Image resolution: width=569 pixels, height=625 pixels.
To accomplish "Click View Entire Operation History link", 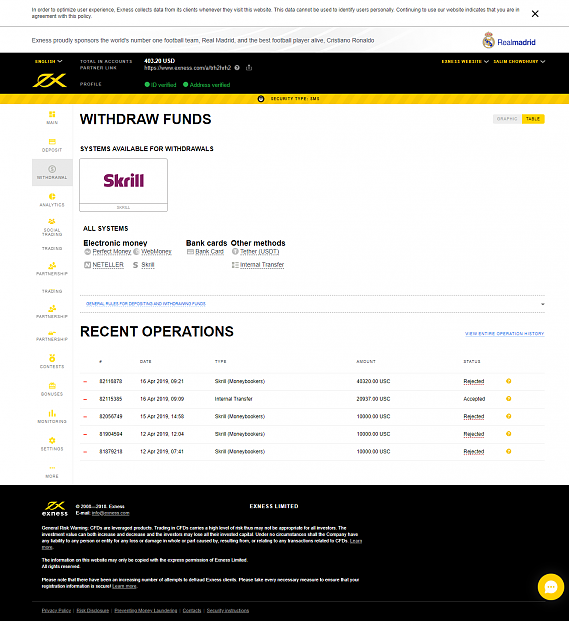I will tap(504, 334).
